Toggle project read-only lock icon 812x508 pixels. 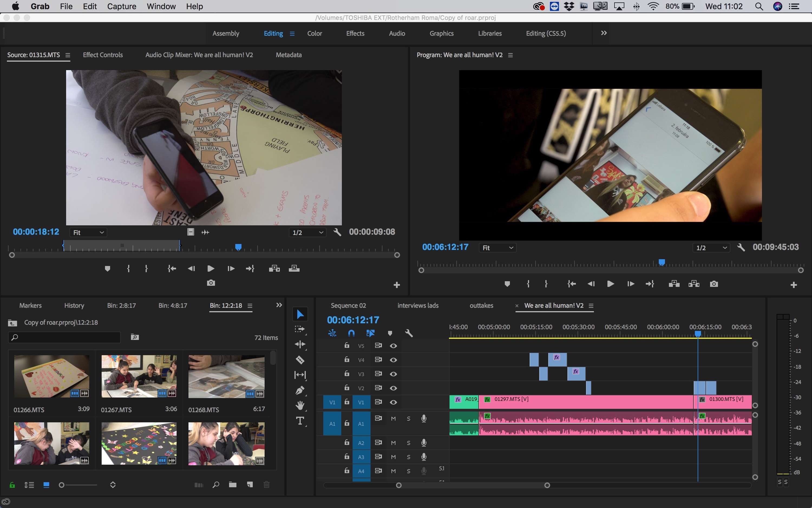(x=12, y=485)
